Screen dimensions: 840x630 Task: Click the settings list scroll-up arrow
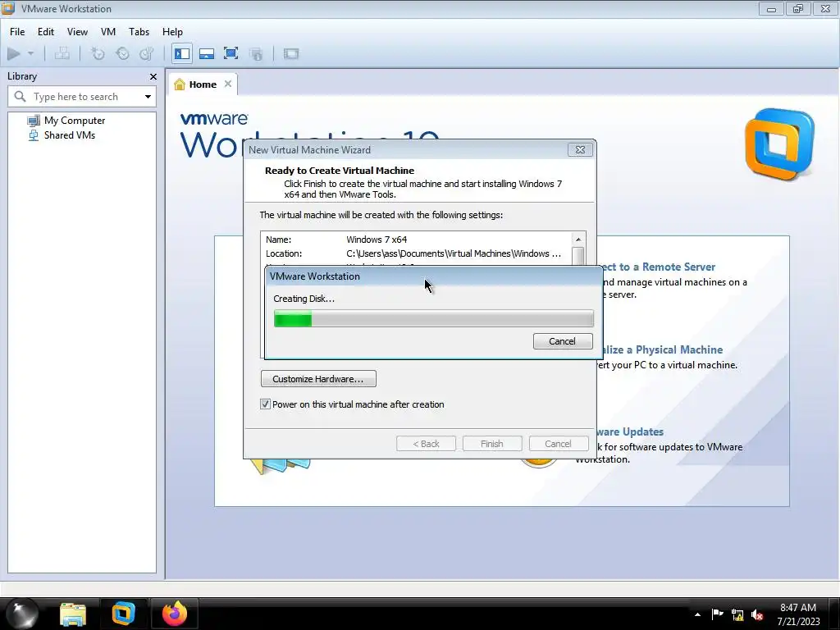point(578,240)
